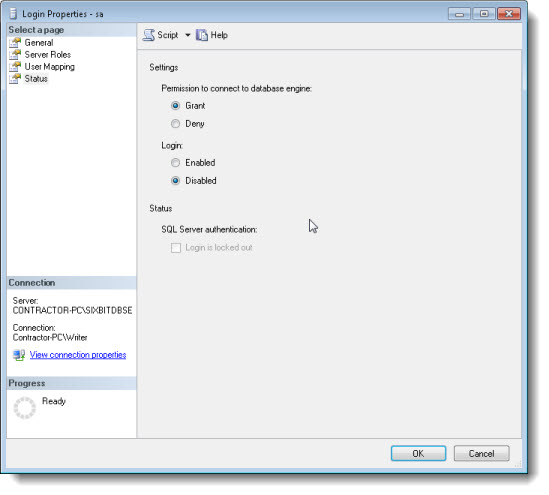
Task: Open the Help icon in toolbar
Action: click(x=201, y=35)
